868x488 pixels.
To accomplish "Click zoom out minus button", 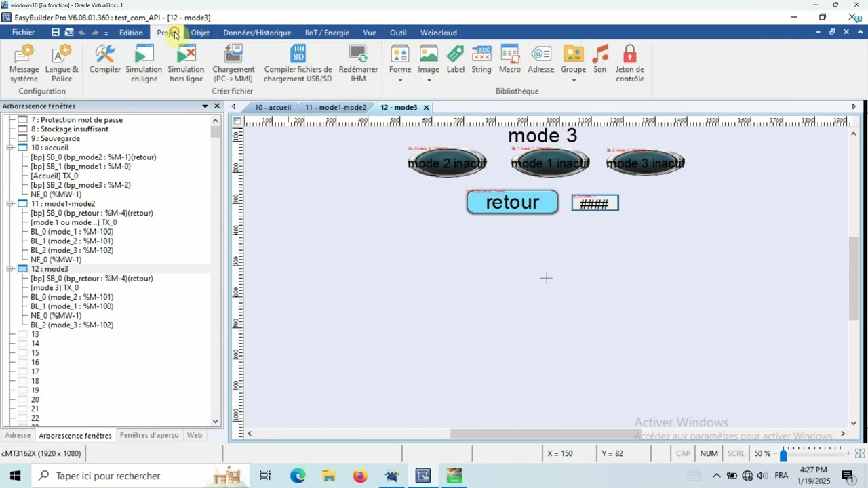I will [x=776, y=453].
